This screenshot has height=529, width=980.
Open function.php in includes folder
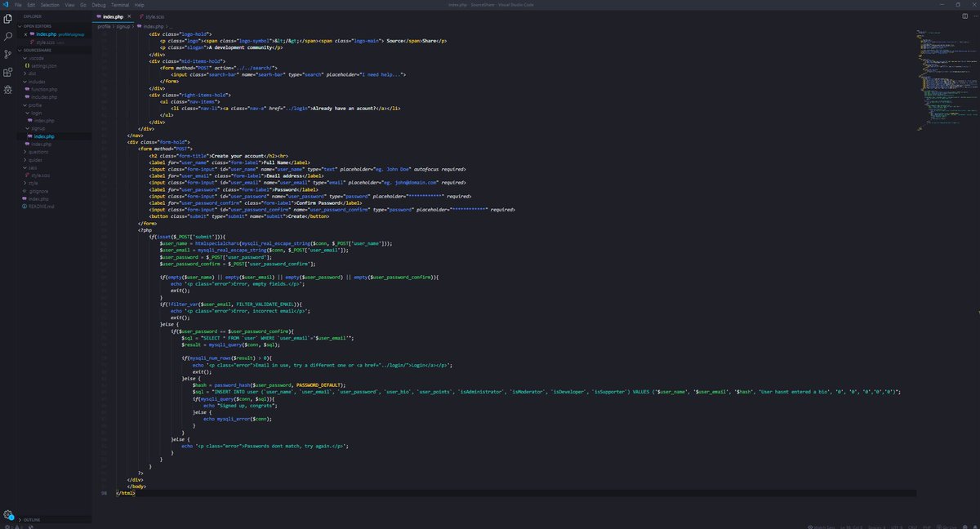tap(54, 89)
